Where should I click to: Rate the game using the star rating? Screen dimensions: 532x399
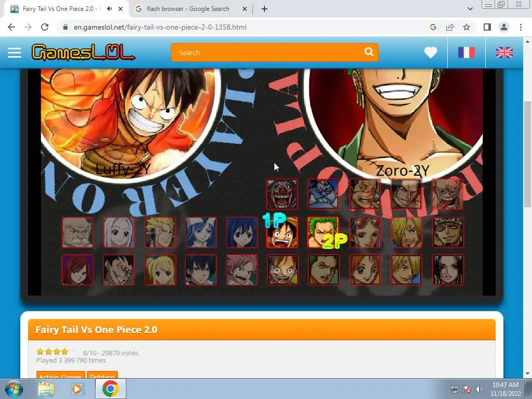56,352
